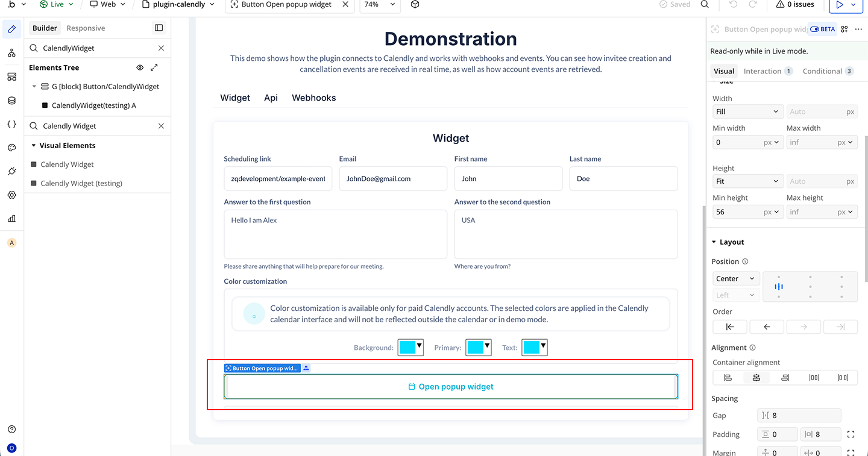This screenshot has width=868, height=456.
Task: Click the move-to-first order button
Action: tap(730, 326)
